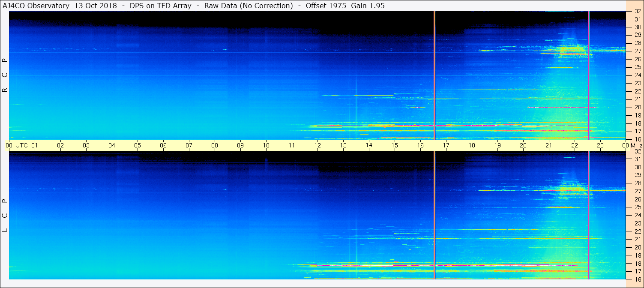
Task: Click the "AJ4CO Observatory" title text
Action: (35, 6)
